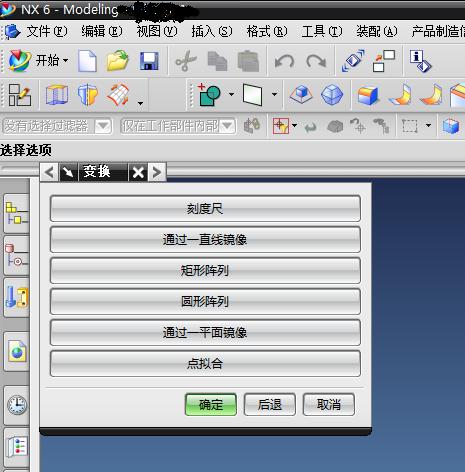The image size is (465, 472).
Task: Choose 通过一平面镜像 option
Action: (205, 333)
